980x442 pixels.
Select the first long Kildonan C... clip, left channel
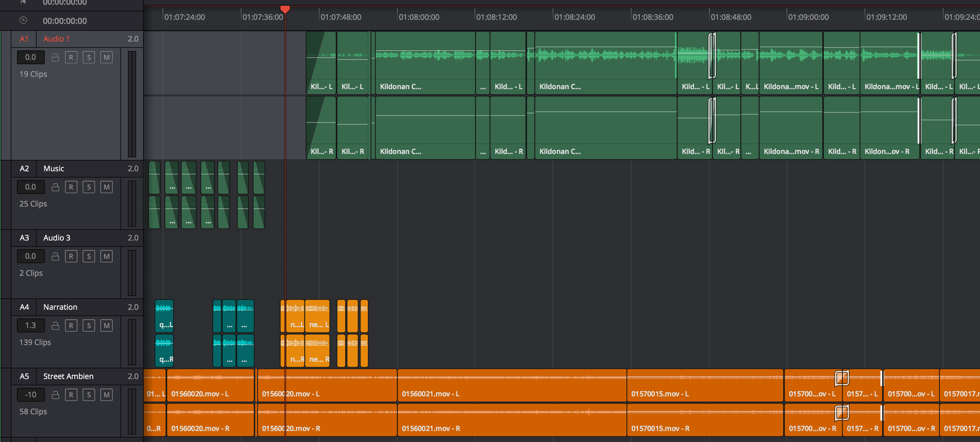tap(425, 63)
